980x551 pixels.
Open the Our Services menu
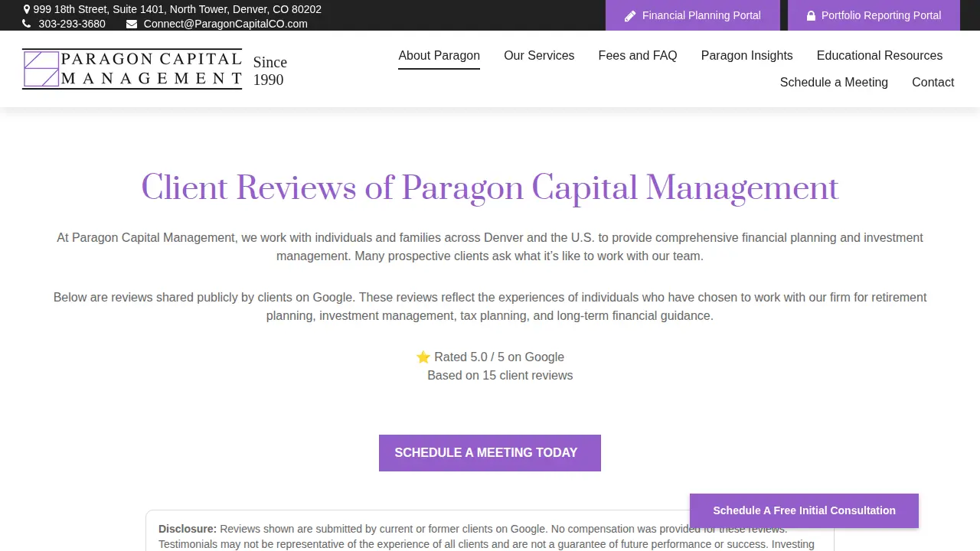pos(539,56)
